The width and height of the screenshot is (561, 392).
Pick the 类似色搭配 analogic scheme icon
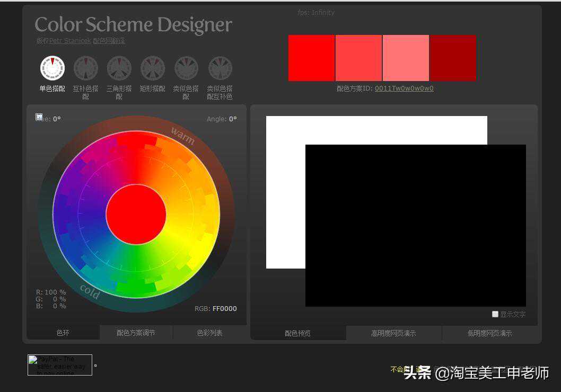click(x=186, y=68)
